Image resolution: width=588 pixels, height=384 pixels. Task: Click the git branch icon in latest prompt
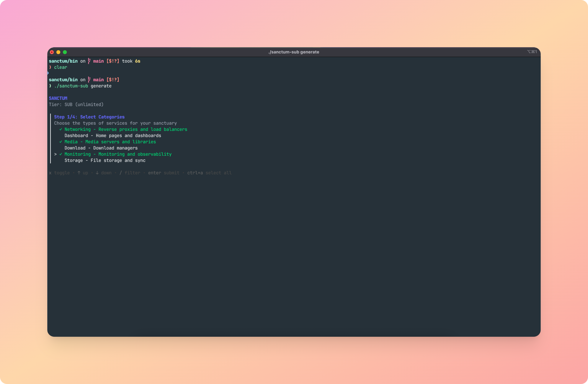click(x=89, y=79)
